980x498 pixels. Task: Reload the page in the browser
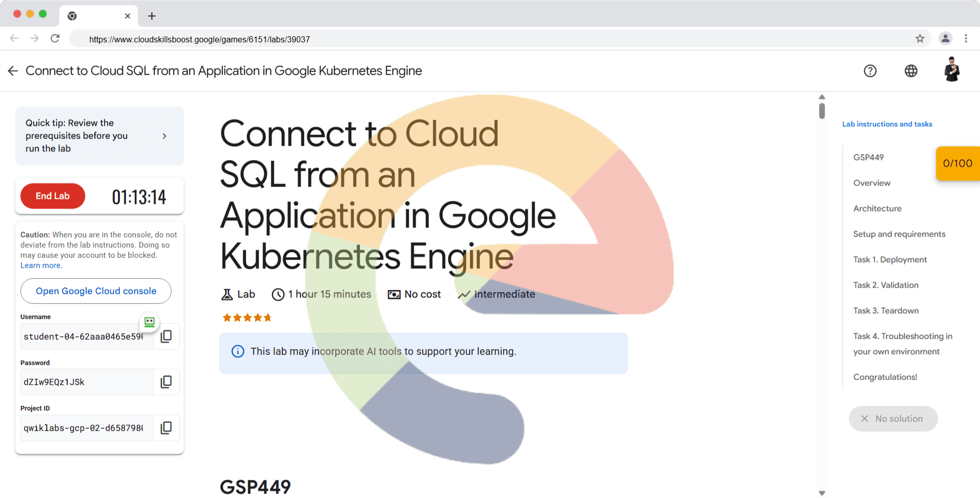point(55,39)
